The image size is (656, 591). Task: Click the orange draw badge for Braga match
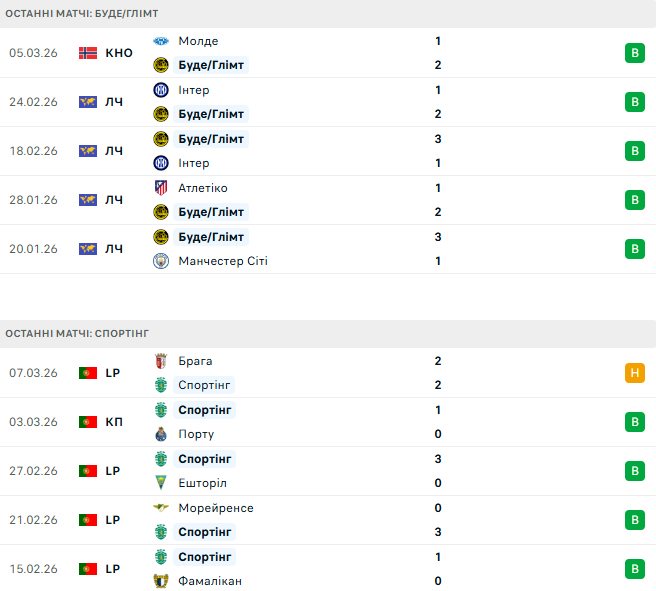pos(633,373)
